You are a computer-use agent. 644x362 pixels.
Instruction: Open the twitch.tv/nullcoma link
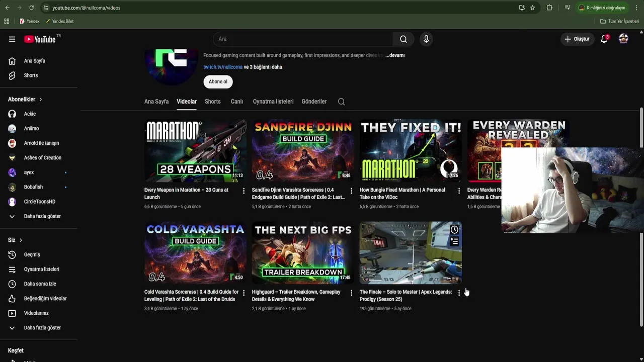point(223,67)
